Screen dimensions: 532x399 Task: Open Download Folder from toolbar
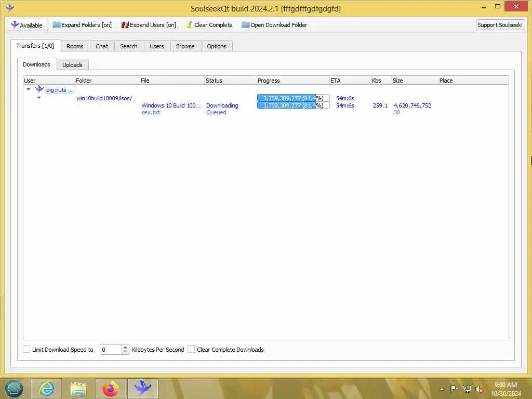274,25
